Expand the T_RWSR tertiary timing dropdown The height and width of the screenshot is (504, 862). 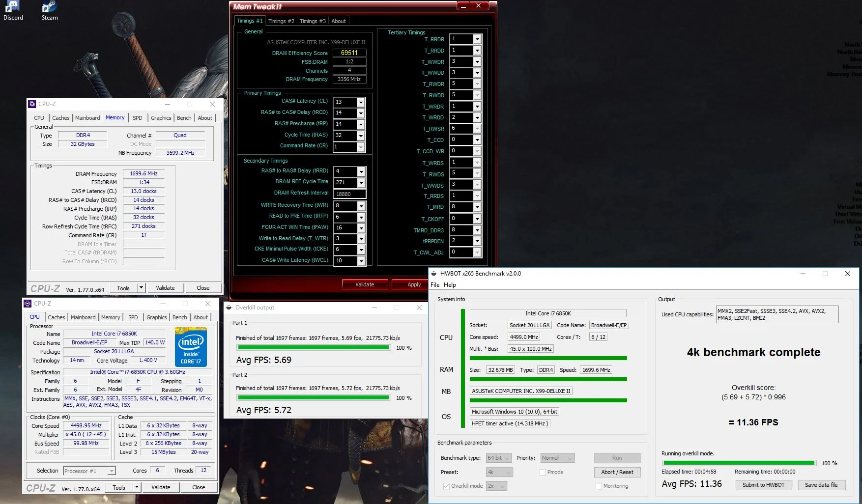(477, 129)
